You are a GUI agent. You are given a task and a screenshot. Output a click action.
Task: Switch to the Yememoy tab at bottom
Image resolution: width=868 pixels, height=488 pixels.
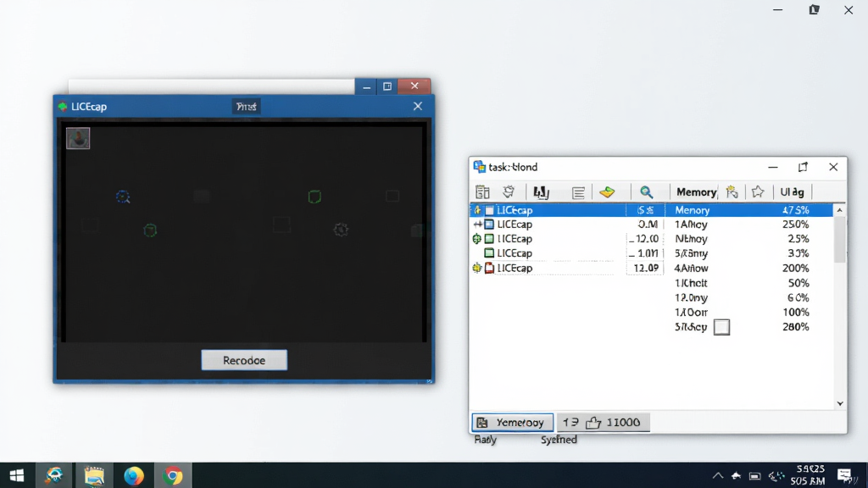coord(512,422)
